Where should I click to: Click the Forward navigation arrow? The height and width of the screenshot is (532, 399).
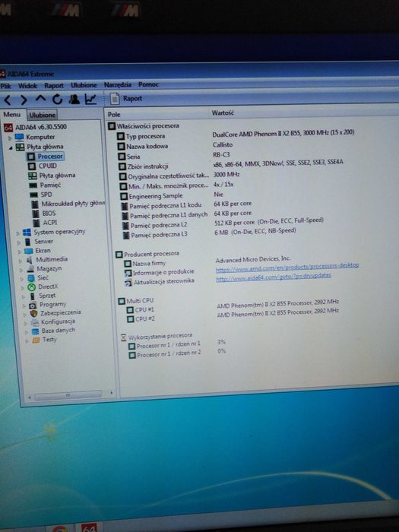click(x=23, y=100)
